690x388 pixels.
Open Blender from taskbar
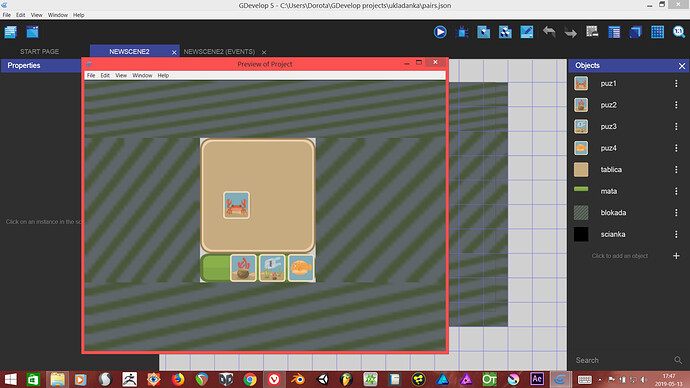[298, 379]
